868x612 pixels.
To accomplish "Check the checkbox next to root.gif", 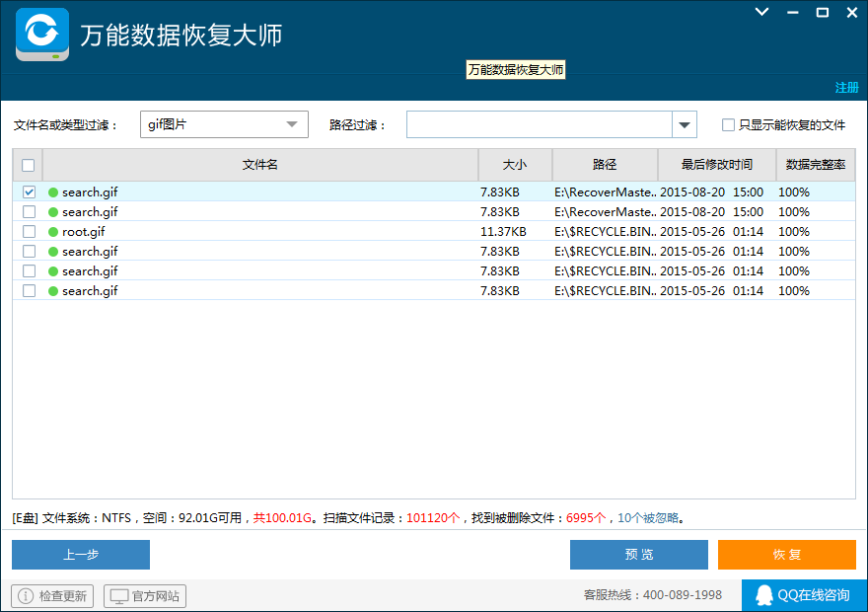I will coord(29,231).
